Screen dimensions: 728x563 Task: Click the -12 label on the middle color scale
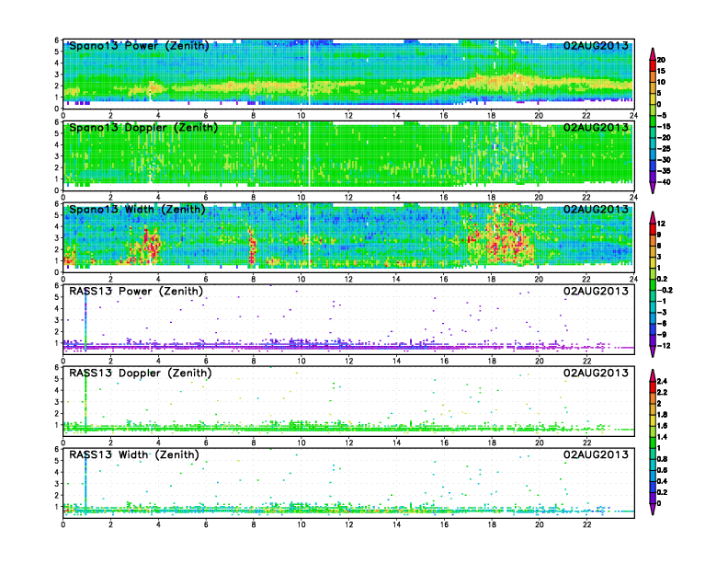(x=664, y=346)
